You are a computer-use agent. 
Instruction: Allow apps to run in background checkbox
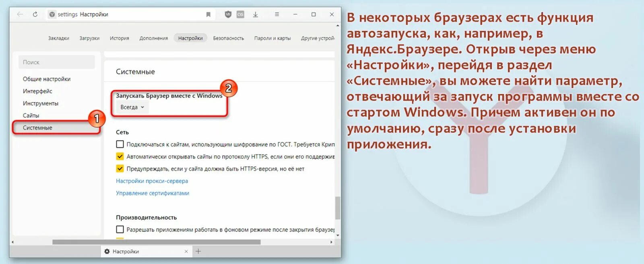point(120,229)
